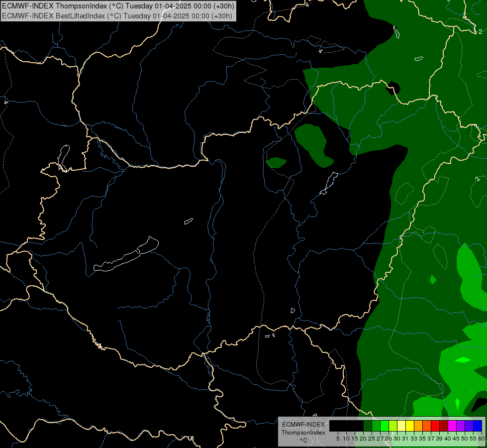Click the legend tick value "5"
This screenshot has width=487, height=448.
(x=338, y=439)
